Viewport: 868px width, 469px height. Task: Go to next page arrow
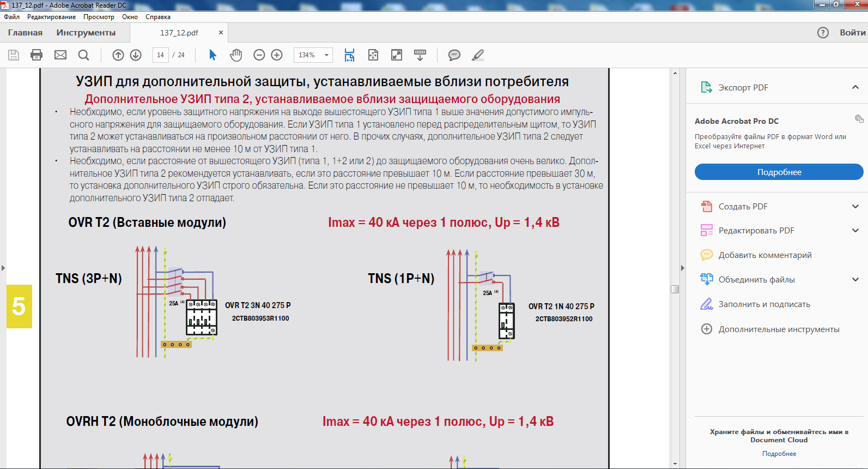pos(136,55)
